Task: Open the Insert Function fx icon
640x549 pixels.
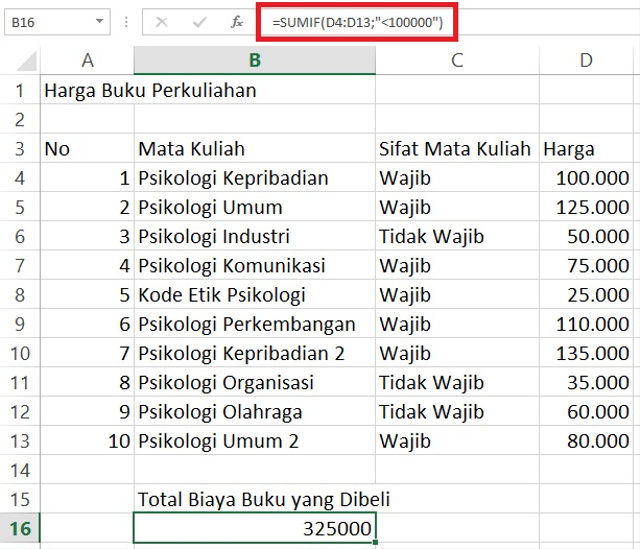Action: click(237, 22)
